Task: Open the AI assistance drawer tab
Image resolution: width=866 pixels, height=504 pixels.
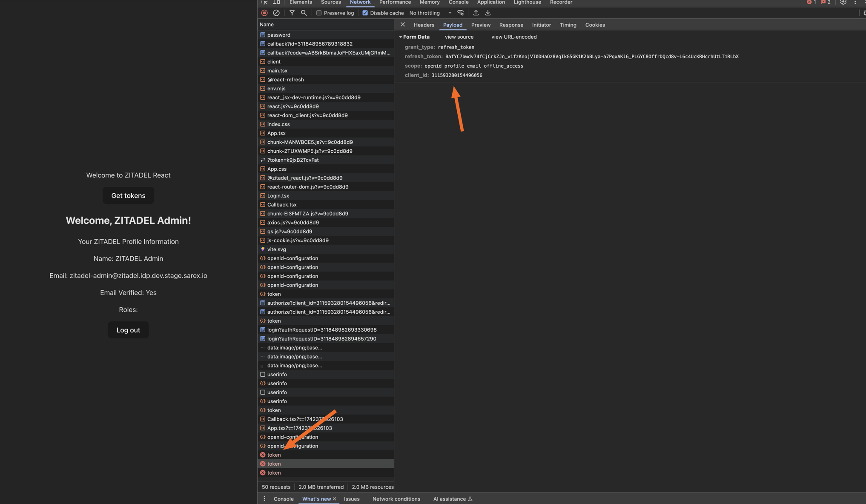Action: (453, 499)
